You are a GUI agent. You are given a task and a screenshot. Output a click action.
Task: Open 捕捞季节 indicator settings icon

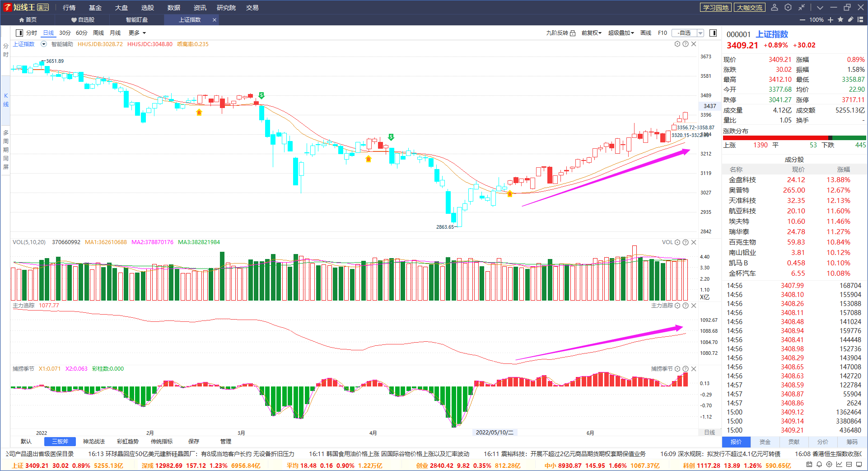(677, 369)
